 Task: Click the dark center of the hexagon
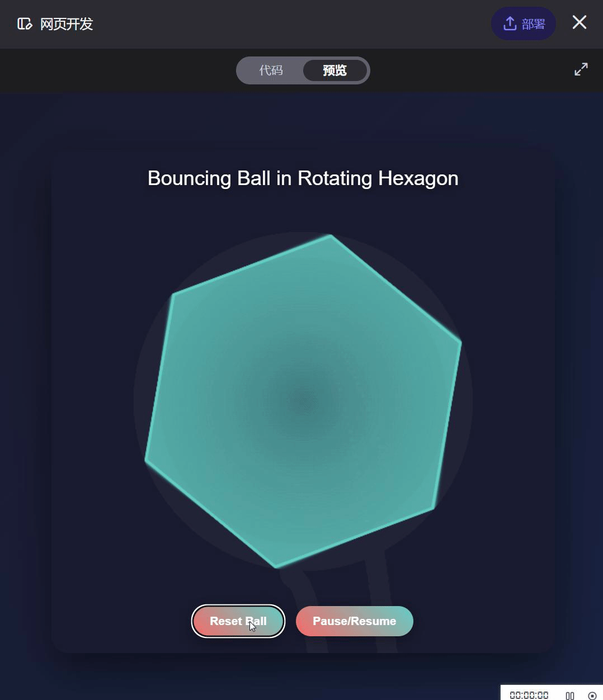point(303,400)
